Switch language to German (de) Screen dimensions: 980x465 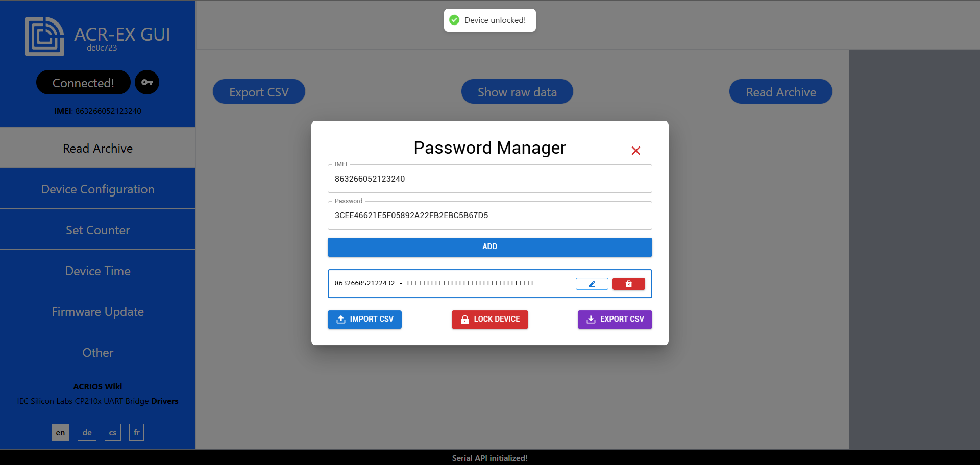[87, 432]
